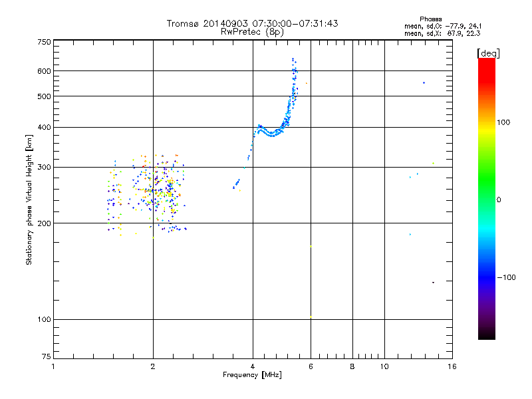Click the colorbar label '100'

click(x=503, y=122)
